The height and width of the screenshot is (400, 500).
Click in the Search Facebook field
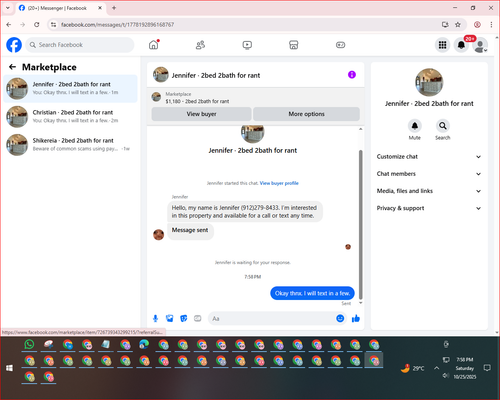(80, 45)
